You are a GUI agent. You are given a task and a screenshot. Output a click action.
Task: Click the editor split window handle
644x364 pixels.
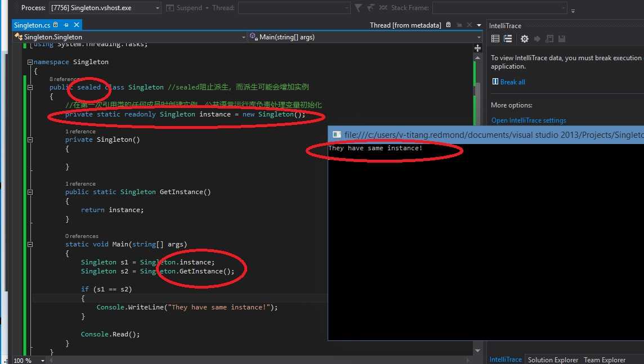tap(478, 48)
